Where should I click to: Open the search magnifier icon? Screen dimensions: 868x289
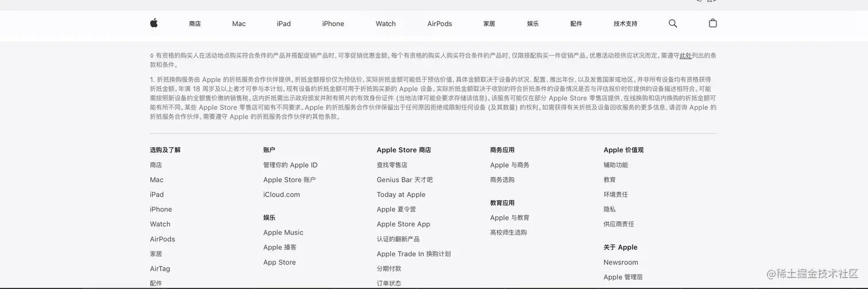(673, 24)
